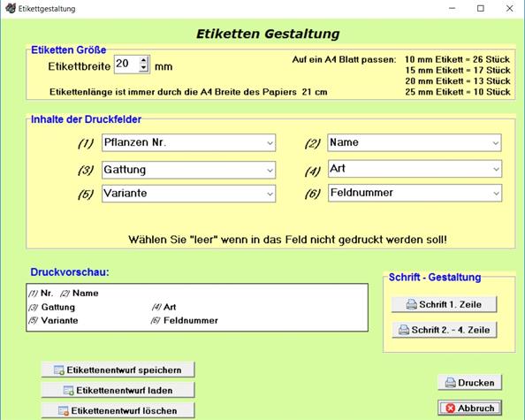Click the load icon on Etikettenentwurf laden
Image resolution: width=525 pixels, height=420 pixels.
pos(69,391)
